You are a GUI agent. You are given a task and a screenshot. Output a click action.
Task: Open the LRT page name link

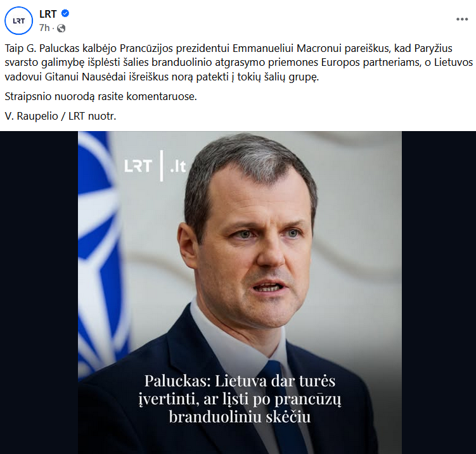tap(48, 14)
